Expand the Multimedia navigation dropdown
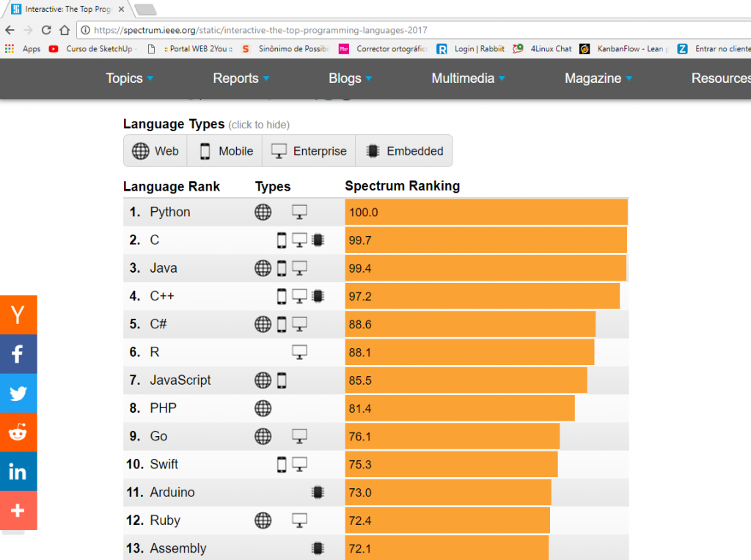 pyautogui.click(x=468, y=78)
